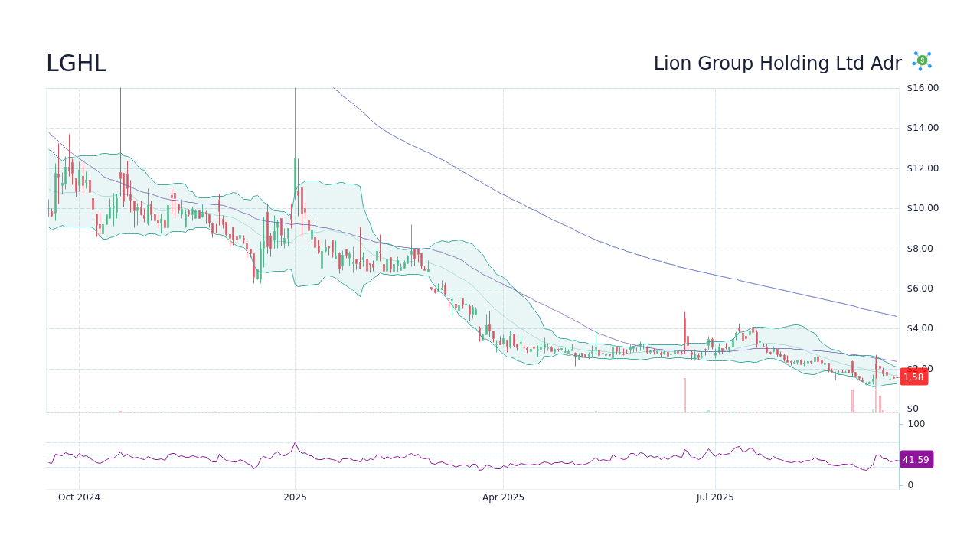Expand the Oct 2024 date label
This screenshot has height=551, width=980.
tap(79, 497)
